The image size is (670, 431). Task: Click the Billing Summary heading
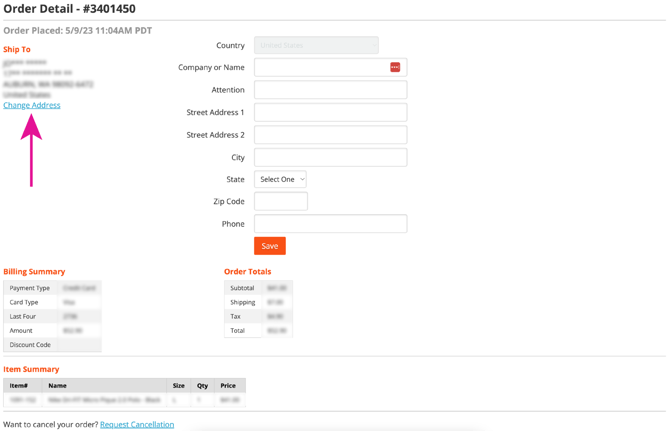(x=34, y=272)
